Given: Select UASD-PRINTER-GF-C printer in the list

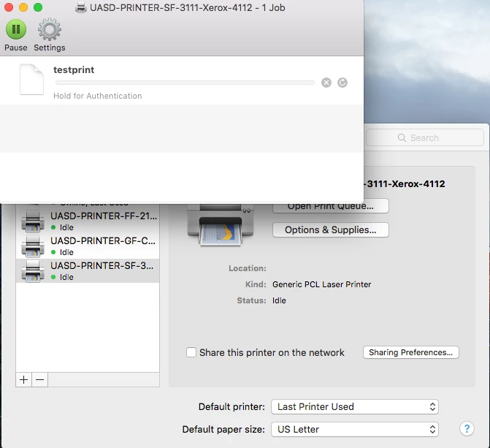Looking at the screenshot, I should [x=88, y=246].
